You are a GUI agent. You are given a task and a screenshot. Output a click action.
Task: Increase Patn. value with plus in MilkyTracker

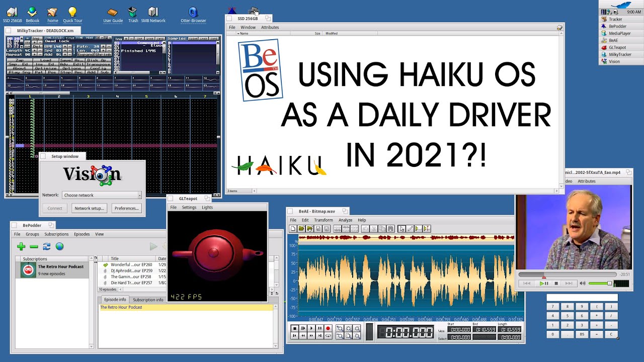click(103, 46)
